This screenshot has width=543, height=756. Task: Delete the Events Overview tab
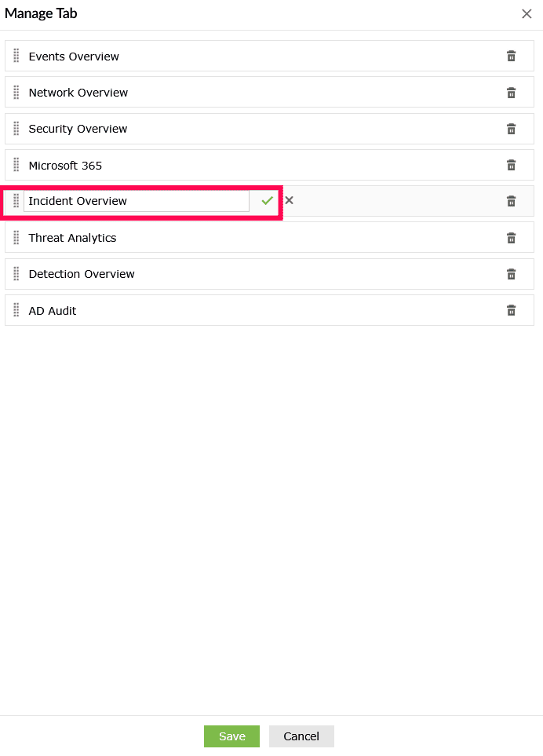point(511,56)
